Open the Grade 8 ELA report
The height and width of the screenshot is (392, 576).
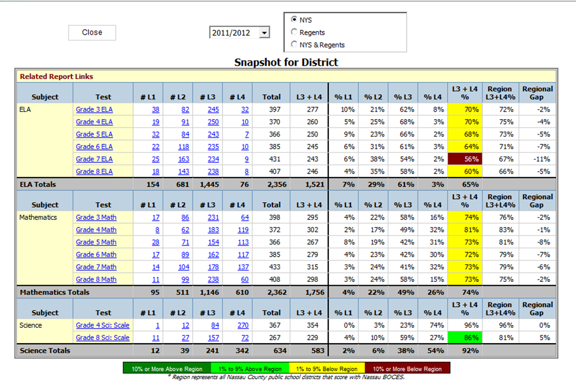[x=94, y=172]
